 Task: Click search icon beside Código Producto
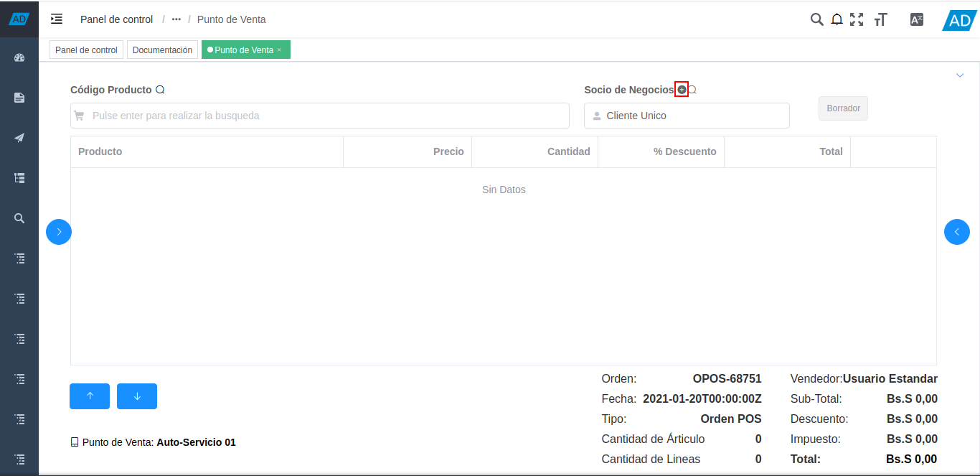160,90
